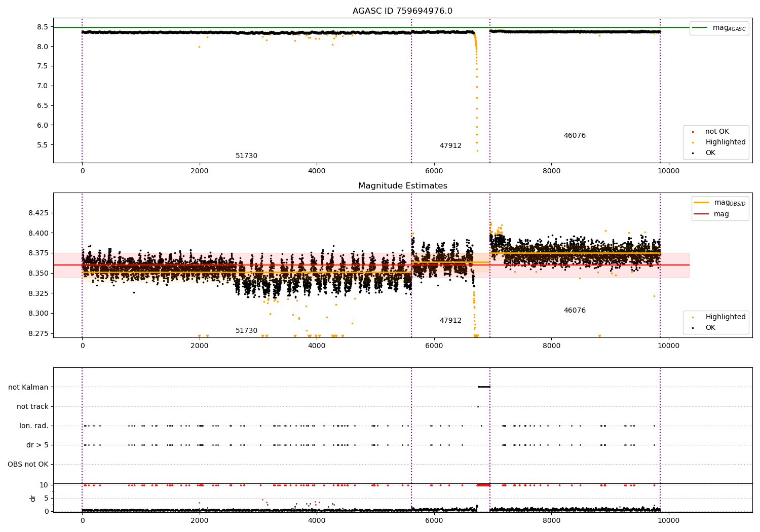Click the '7.0' y-axis tick of the top plot

point(43,86)
